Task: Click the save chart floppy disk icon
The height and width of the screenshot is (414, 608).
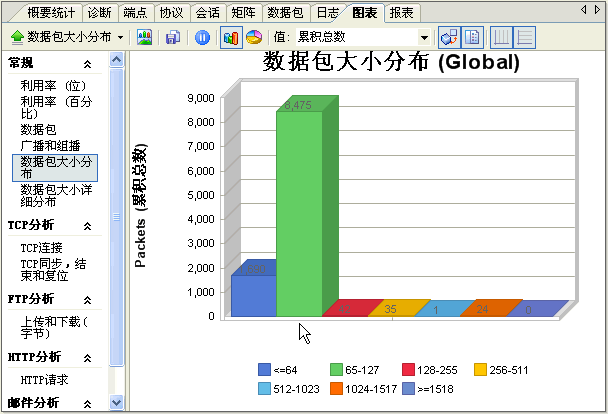Action: point(173,37)
